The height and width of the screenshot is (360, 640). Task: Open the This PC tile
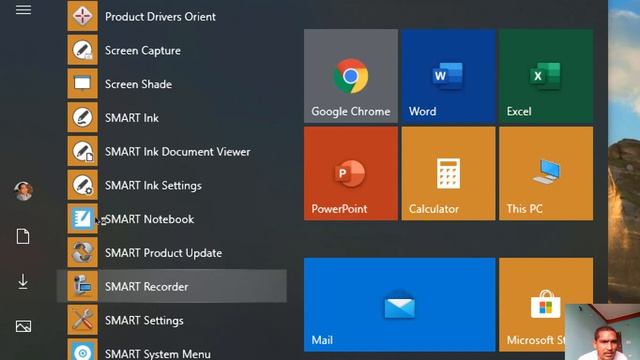[546, 173]
